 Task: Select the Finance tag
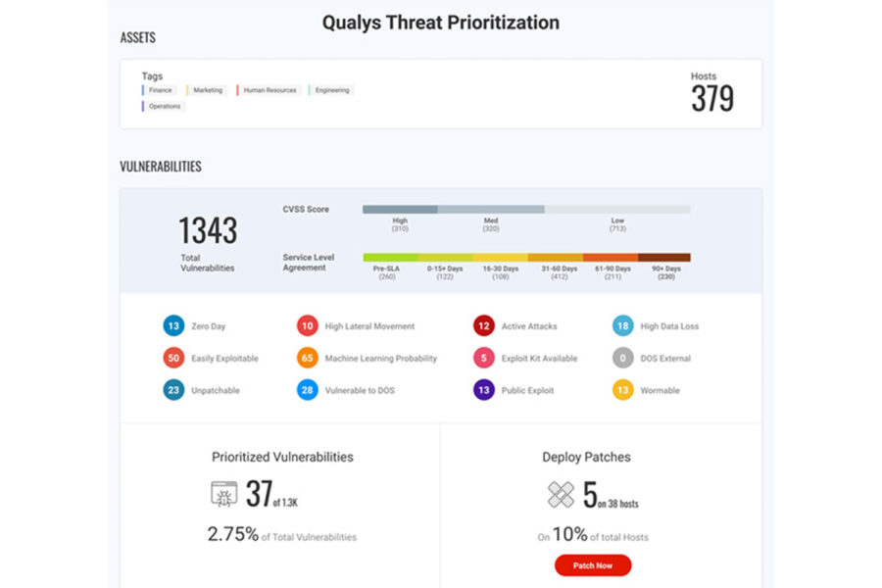coord(160,90)
